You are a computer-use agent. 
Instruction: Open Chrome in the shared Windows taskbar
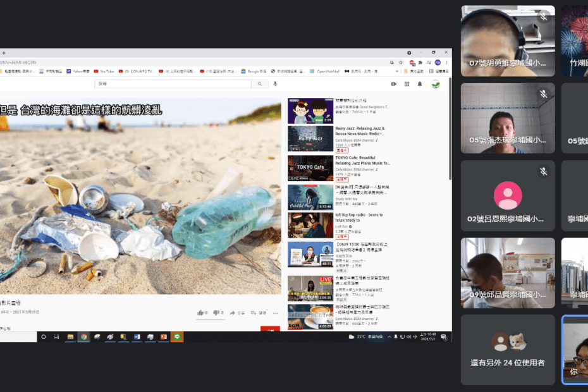pyautogui.click(x=83, y=337)
